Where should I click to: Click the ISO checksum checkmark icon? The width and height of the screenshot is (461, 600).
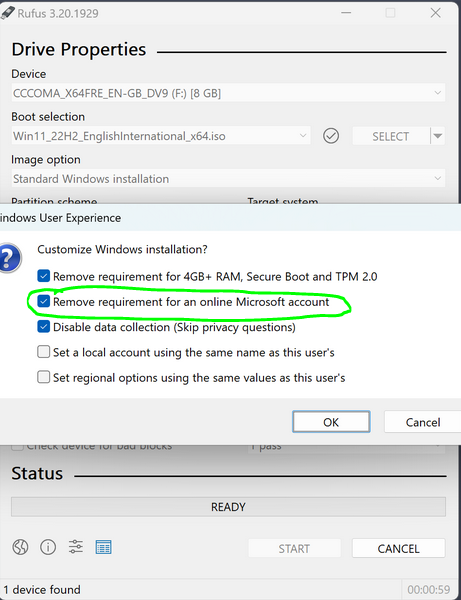331,136
